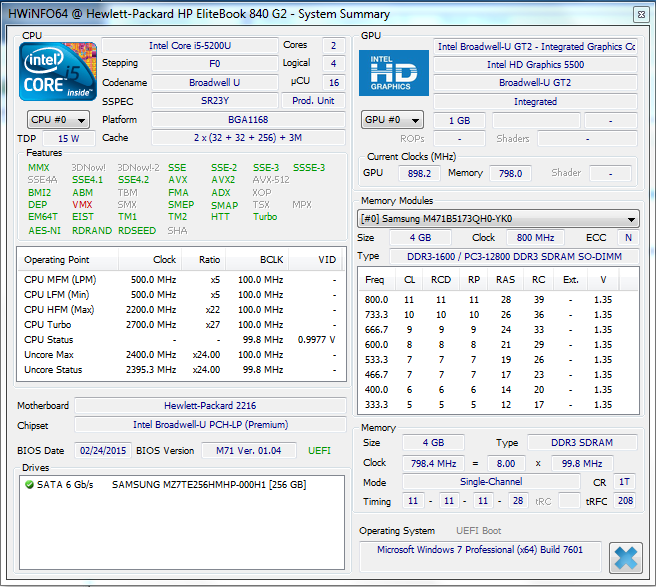The height and width of the screenshot is (587, 656).
Task: Click the tRFC value 208
Action: [x=625, y=500]
